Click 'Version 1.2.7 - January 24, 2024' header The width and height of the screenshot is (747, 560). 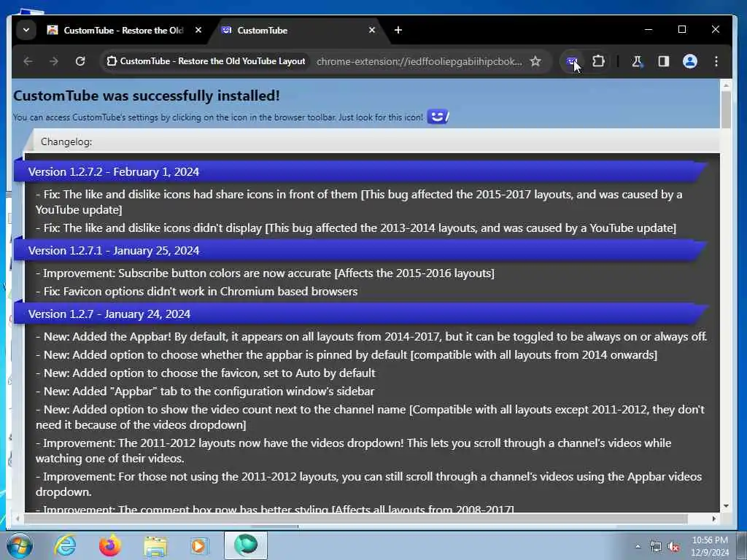[x=109, y=314]
